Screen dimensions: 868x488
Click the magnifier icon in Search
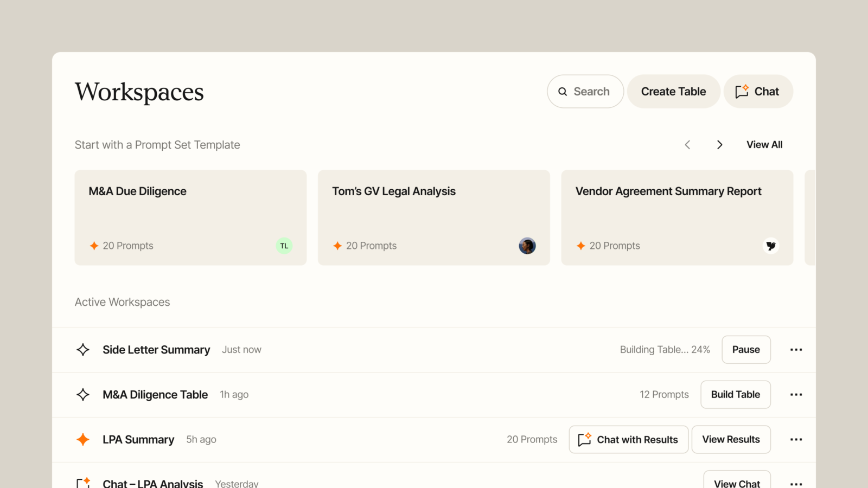563,92
